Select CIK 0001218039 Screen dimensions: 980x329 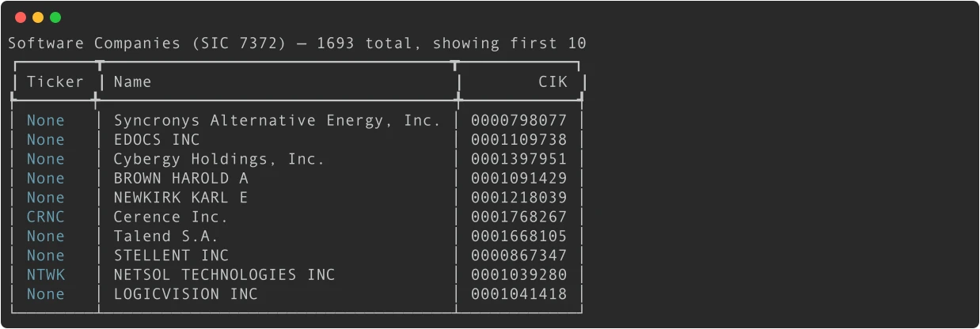click(x=519, y=198)
